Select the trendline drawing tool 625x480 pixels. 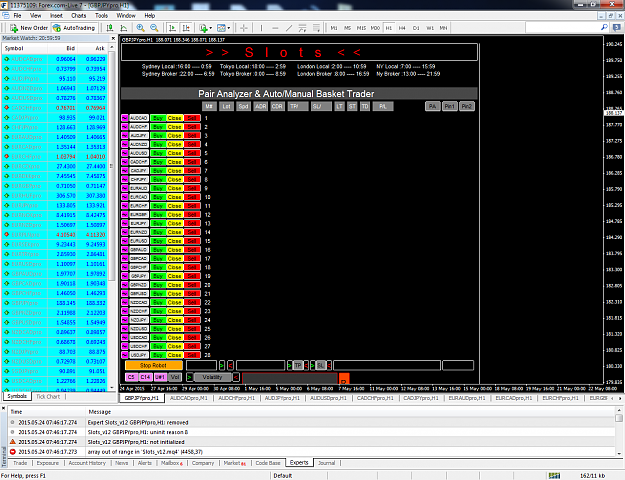click(289, 28)
